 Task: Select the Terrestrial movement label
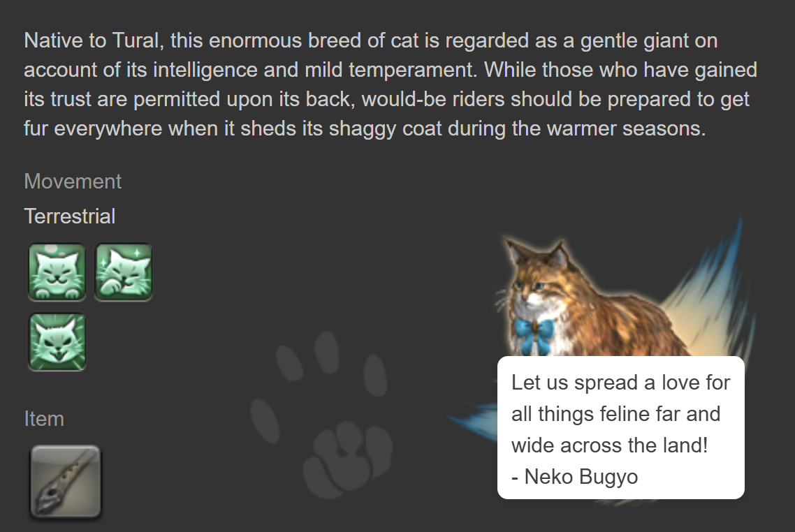69,216
